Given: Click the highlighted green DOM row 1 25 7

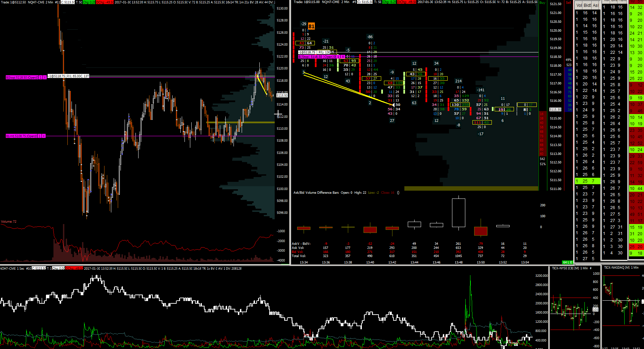Looking at the screenshot, I should (587, 181).
